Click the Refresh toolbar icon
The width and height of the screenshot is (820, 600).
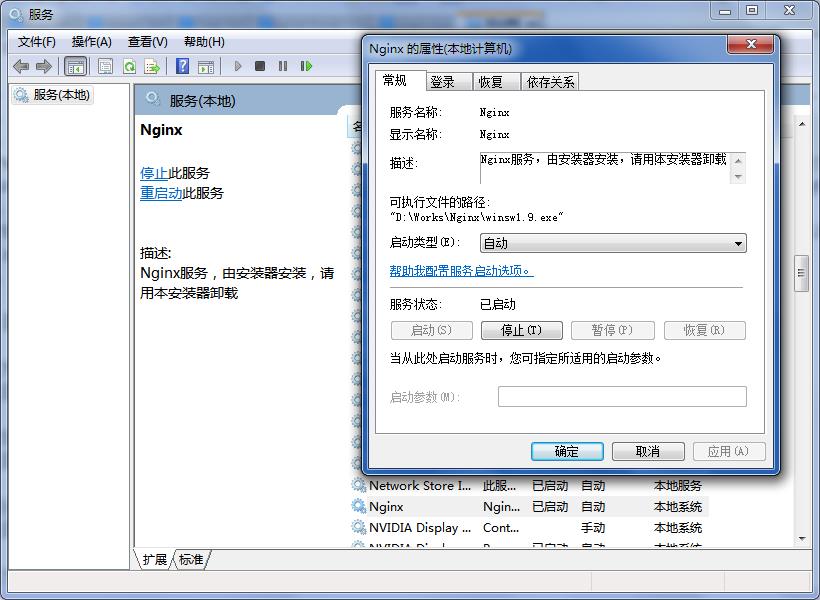[x=129, y=66]
